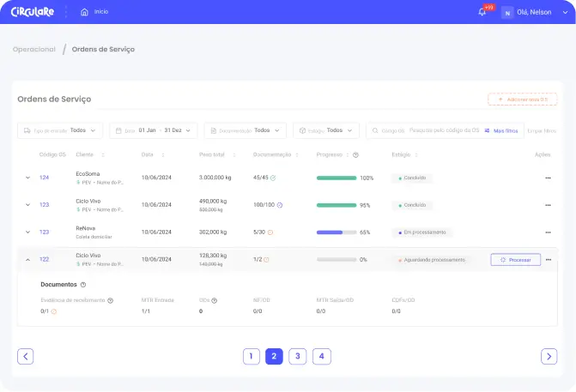Click the 3.000,000 kg weight cell

tap(215, 178)
